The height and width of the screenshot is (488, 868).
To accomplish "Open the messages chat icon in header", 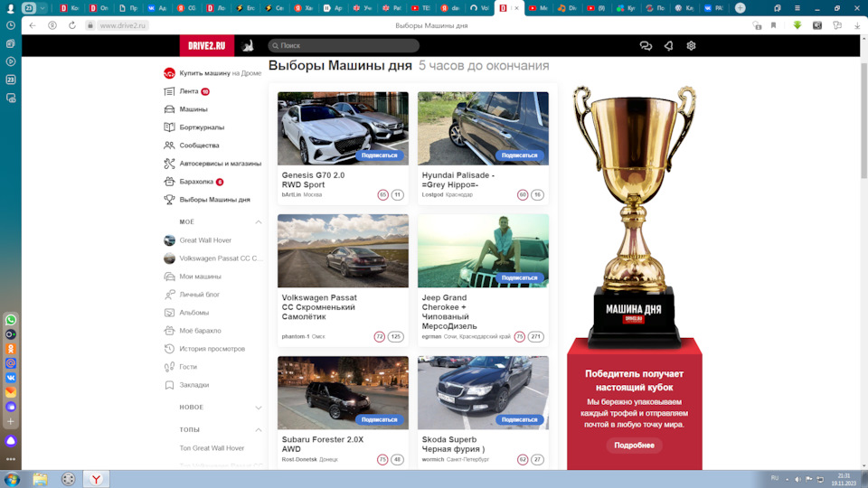I will pos(646,46).
